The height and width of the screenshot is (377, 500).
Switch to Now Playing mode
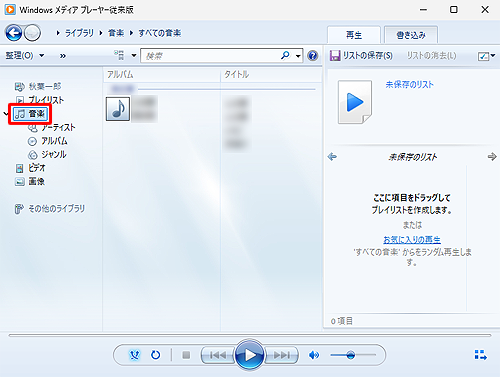click(x=480, y=355)
